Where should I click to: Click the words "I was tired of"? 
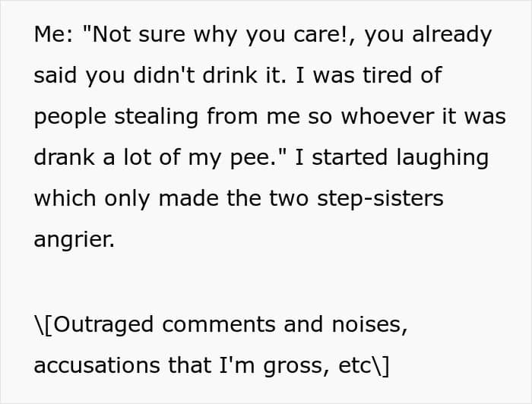point(369,75)
